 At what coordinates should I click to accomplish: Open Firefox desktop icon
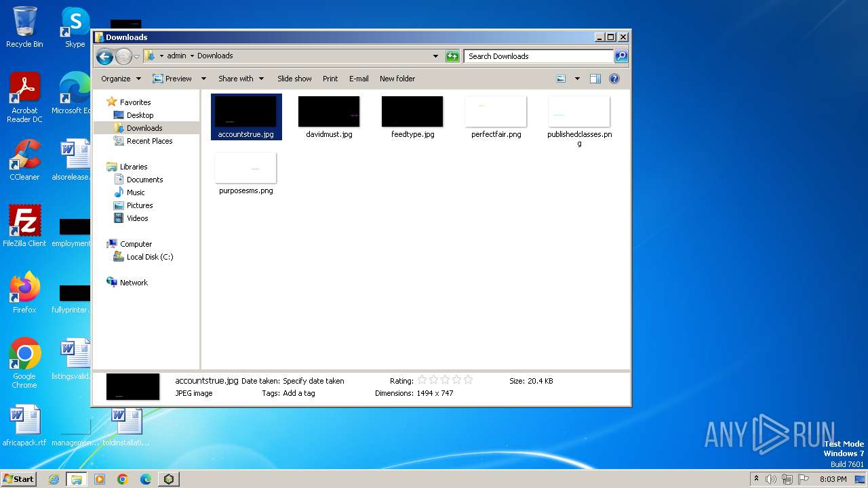tap(24, 293)
